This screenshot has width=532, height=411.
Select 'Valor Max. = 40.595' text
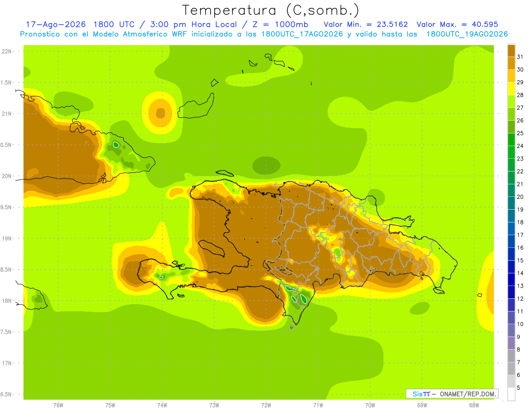click(x=458, y=24)
